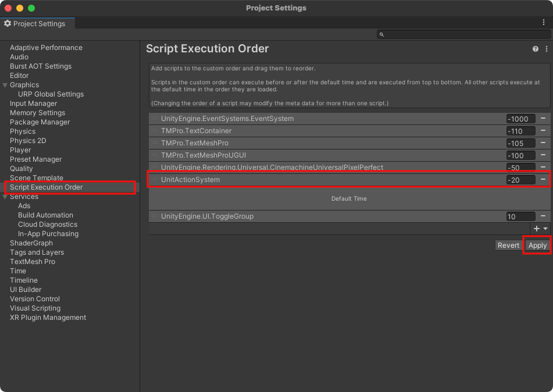Select Tags and Layers category

coord(37,252)
